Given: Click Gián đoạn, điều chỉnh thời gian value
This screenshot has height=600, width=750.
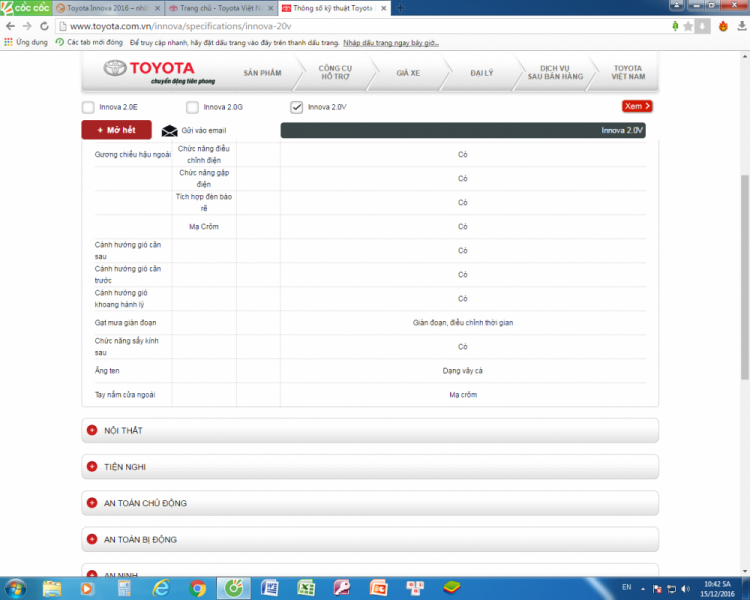Looking at the screenshot, I should pyautogui.click(x=463, y=323).
